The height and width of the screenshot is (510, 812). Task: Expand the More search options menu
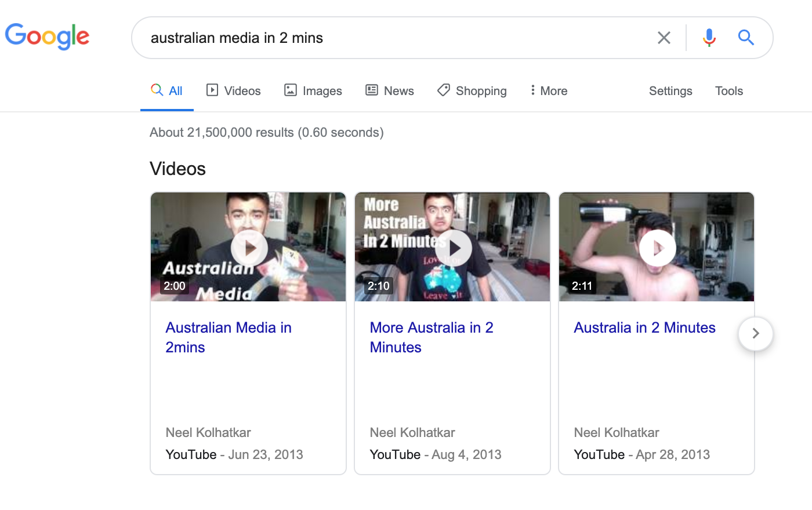(x=549, y=91)
